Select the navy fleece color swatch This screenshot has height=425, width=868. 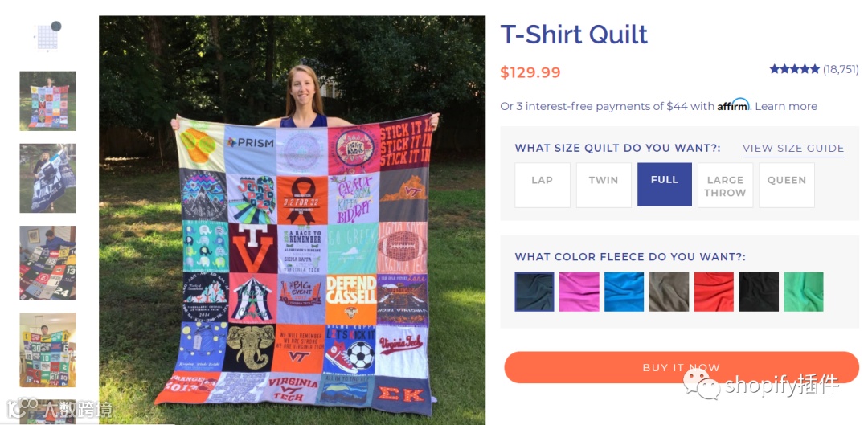pos(534,292)
